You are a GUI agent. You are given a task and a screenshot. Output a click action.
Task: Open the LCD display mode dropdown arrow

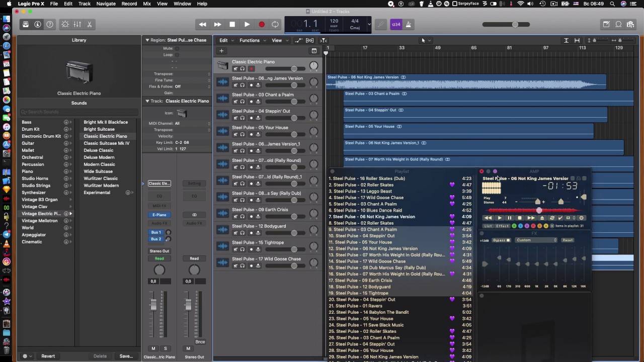click(x=369, y=24)
